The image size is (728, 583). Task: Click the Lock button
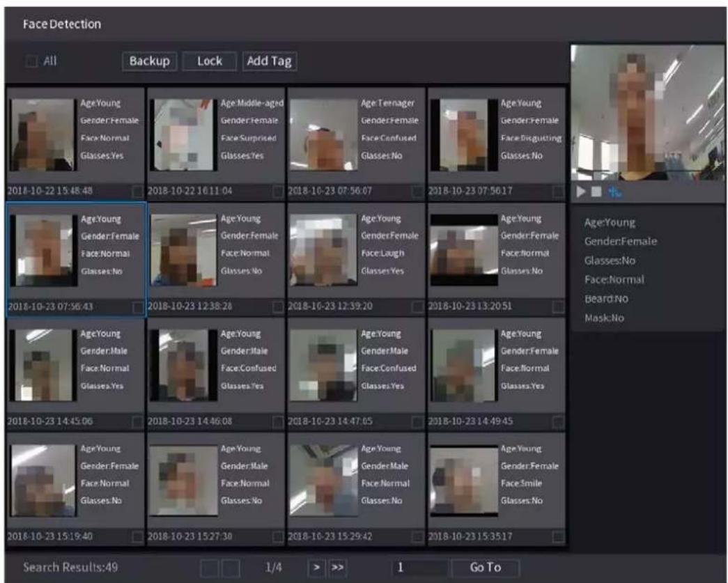pos(210,61)
